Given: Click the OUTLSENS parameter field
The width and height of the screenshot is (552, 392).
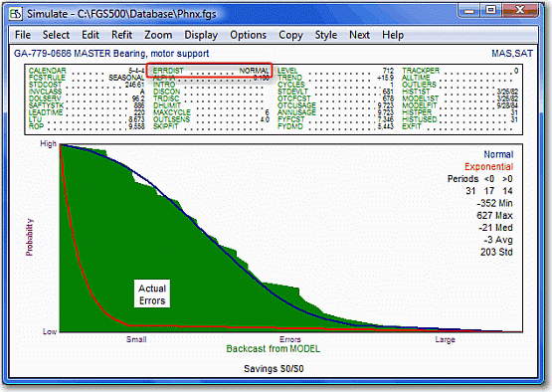Looking at the screenshot, I should (211, 119).
